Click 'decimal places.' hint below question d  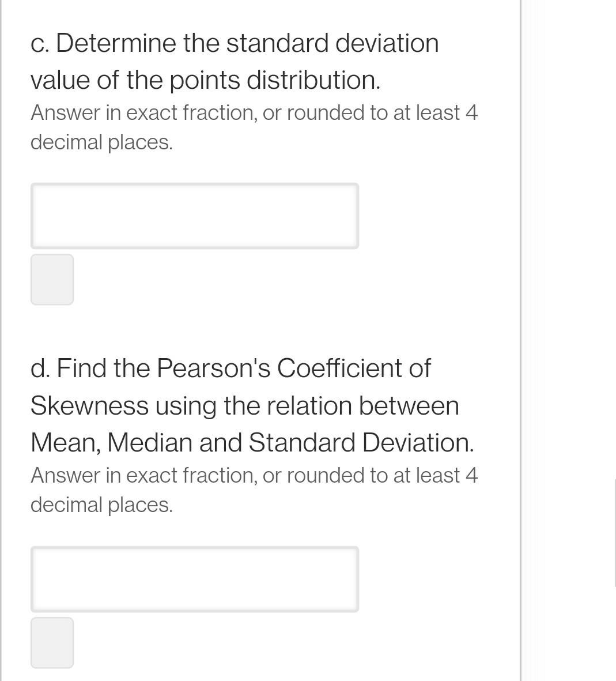click(101, 505)
